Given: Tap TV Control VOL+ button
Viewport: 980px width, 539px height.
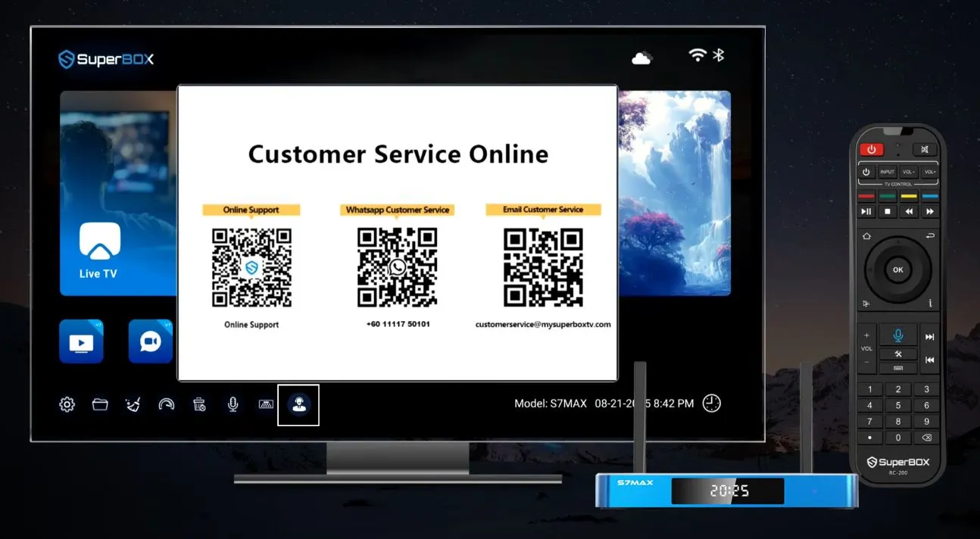Looking at the screenshot, I should click(x=930, y=172).
